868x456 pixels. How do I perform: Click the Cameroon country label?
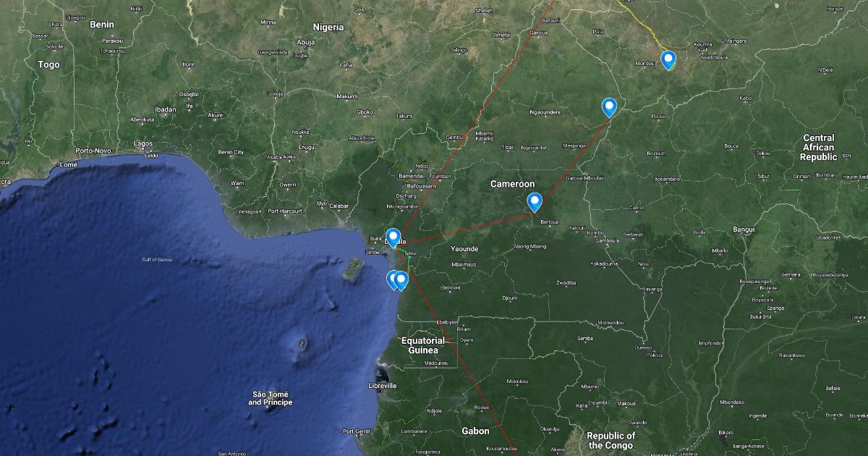pyautogui.click(x=512, y=184)
